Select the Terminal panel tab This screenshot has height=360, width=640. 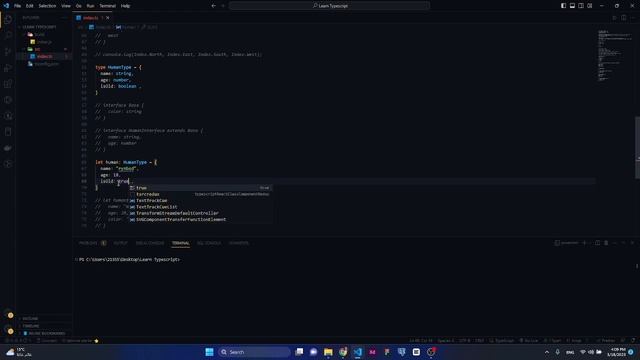(180, 243)
